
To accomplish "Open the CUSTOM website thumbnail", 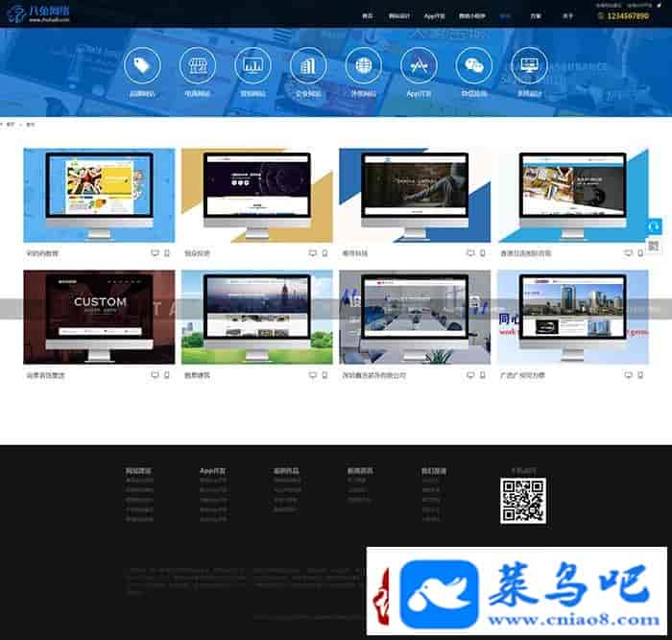I will click(x=99, y=317).
